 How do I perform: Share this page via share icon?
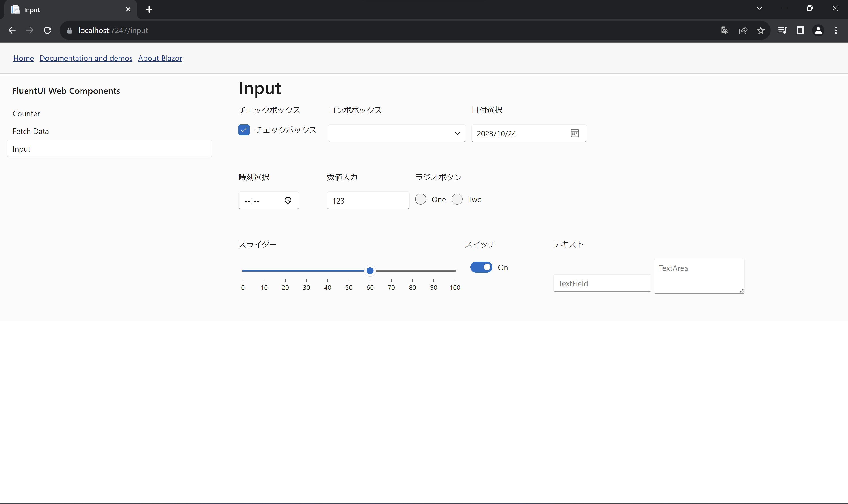[743, 30]
